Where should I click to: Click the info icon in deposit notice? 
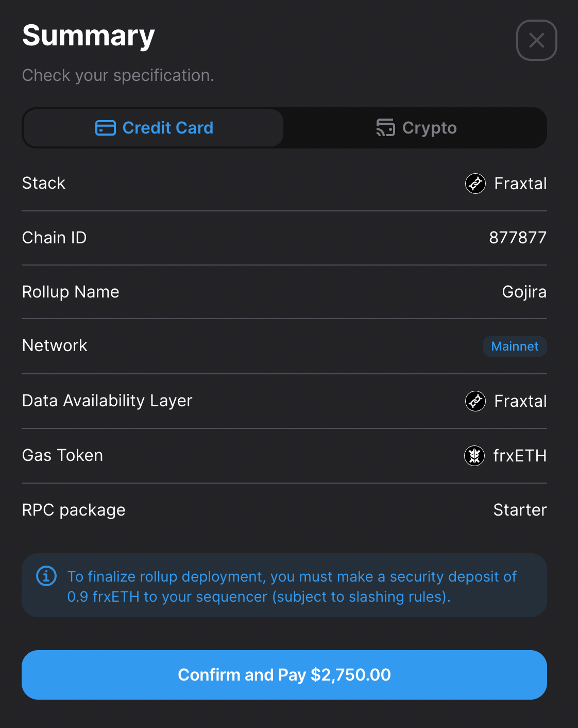point(46,576)
